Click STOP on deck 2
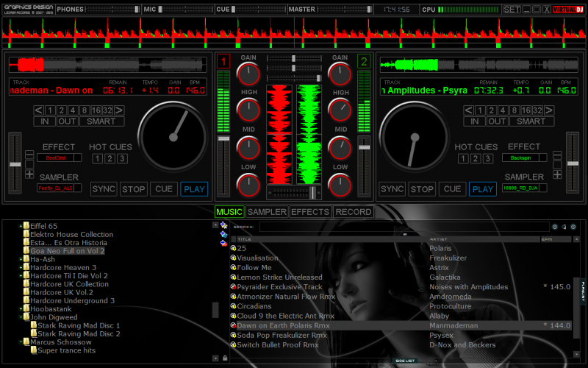Viewport: 588px width, 368px height. click(422, 189)
